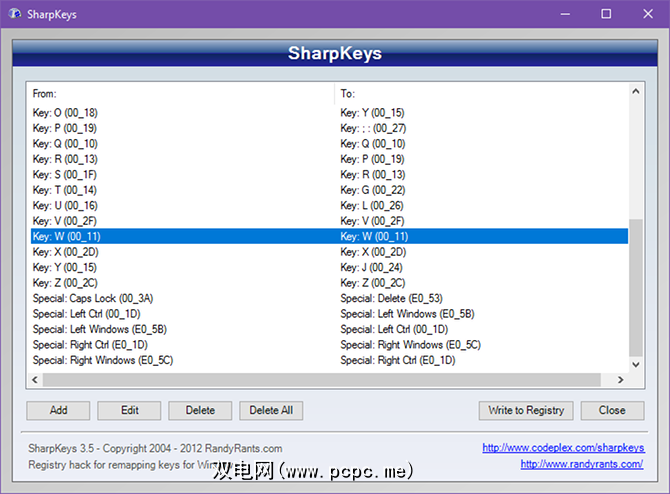Click the vertical scrollbar down arrow

636,365
